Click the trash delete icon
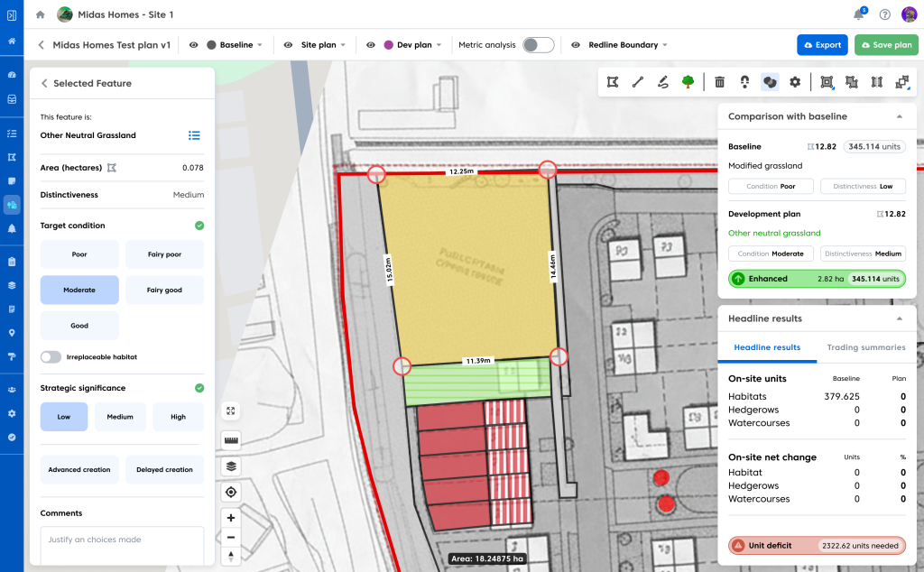The image size is (924, 572). tap(719, 82)
